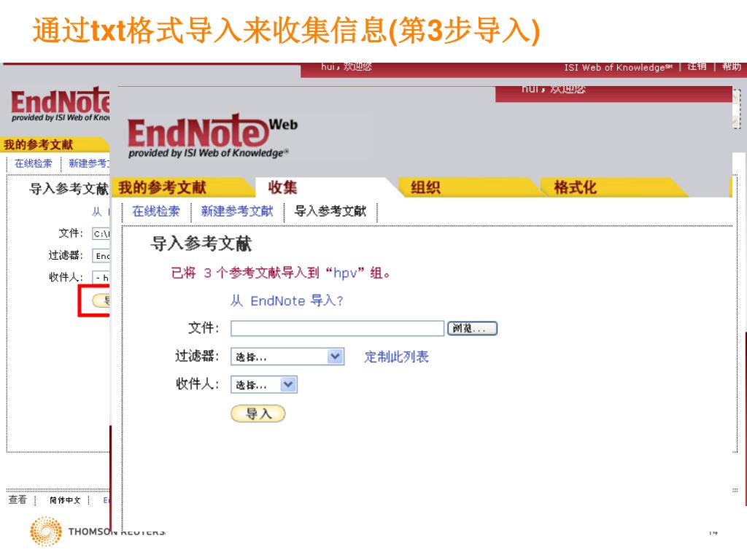Click the EndNote logo in background window
This screenshot has height=560, width=747.
[x=60, y=104]
